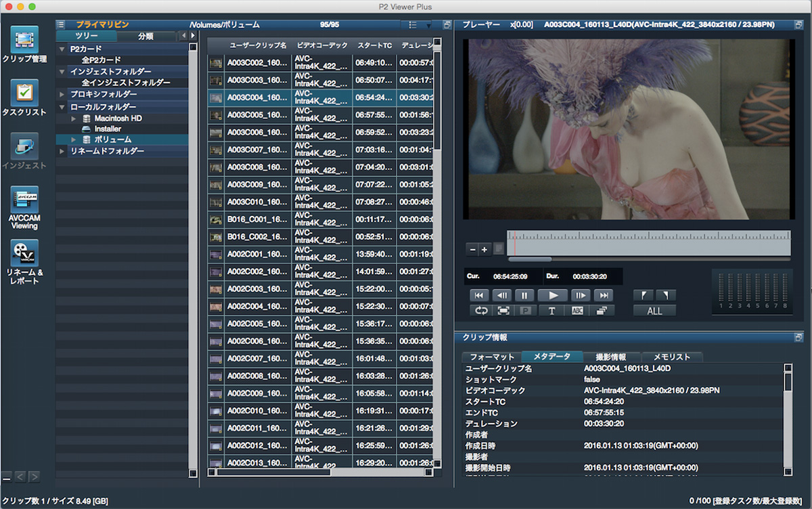Toggle fullscreen player display button
Viewport: 812px width, 509px height.
coord(503,311)
